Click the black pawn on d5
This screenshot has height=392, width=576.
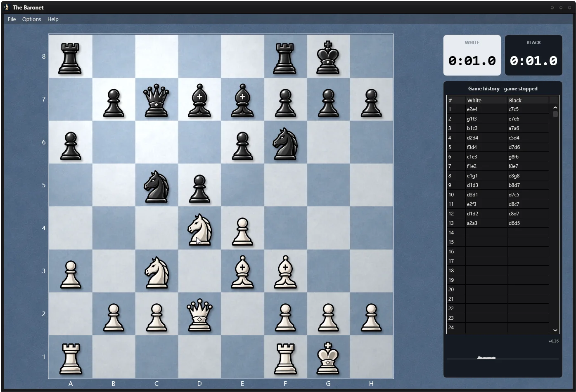199,189
